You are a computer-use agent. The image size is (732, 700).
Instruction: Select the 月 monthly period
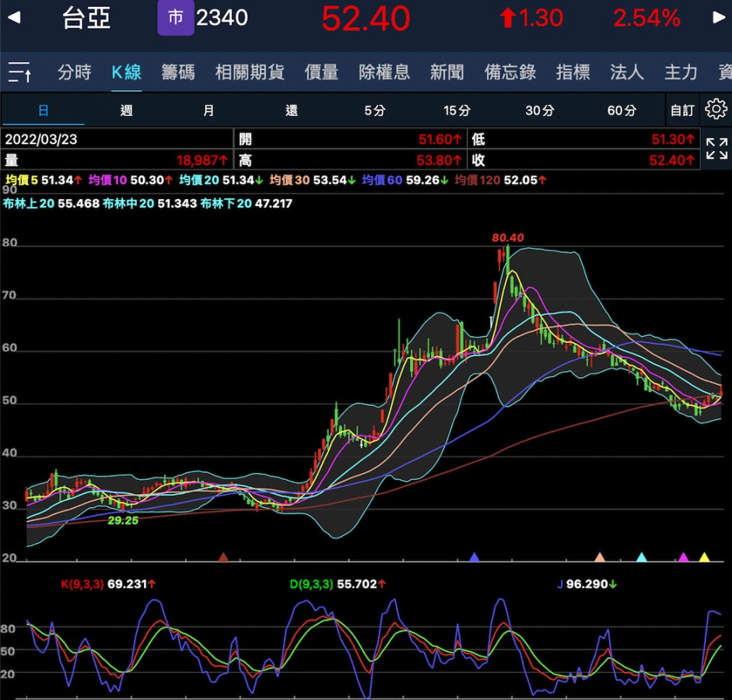pos(208,110)
